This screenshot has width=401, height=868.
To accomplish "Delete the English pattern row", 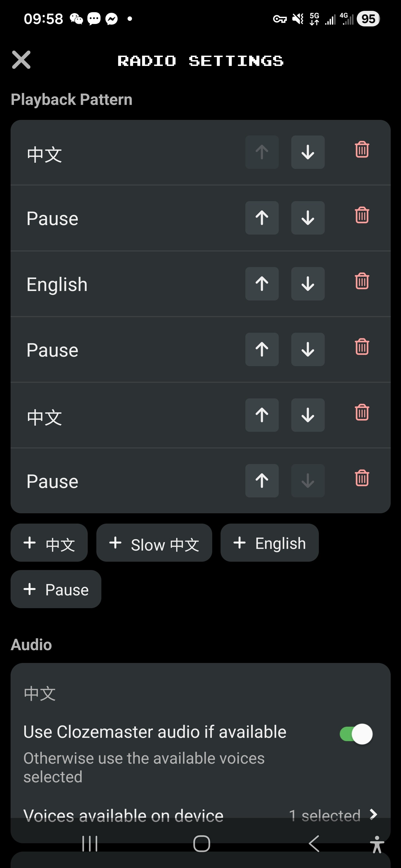I will pos(362,281).
